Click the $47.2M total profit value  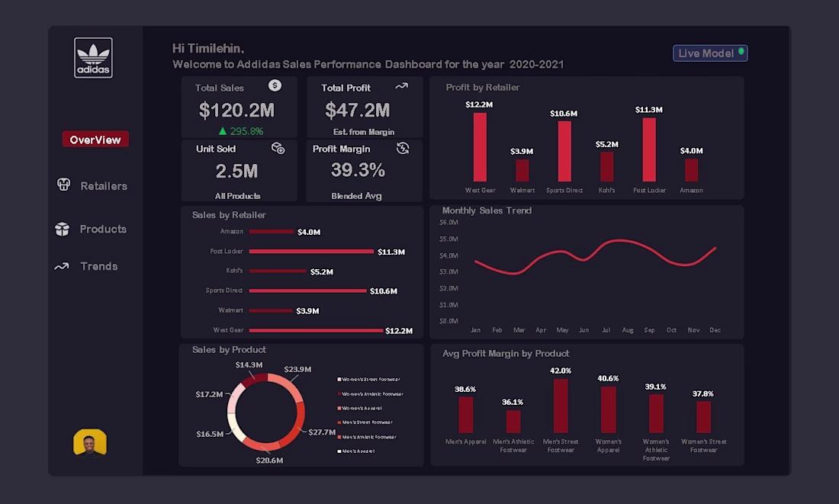click(358, 111)
